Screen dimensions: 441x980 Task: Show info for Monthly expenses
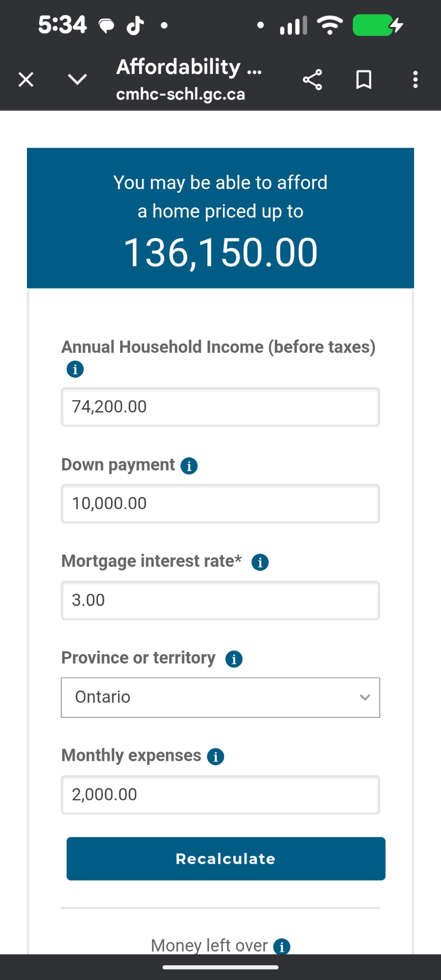(x=216, y=756)
